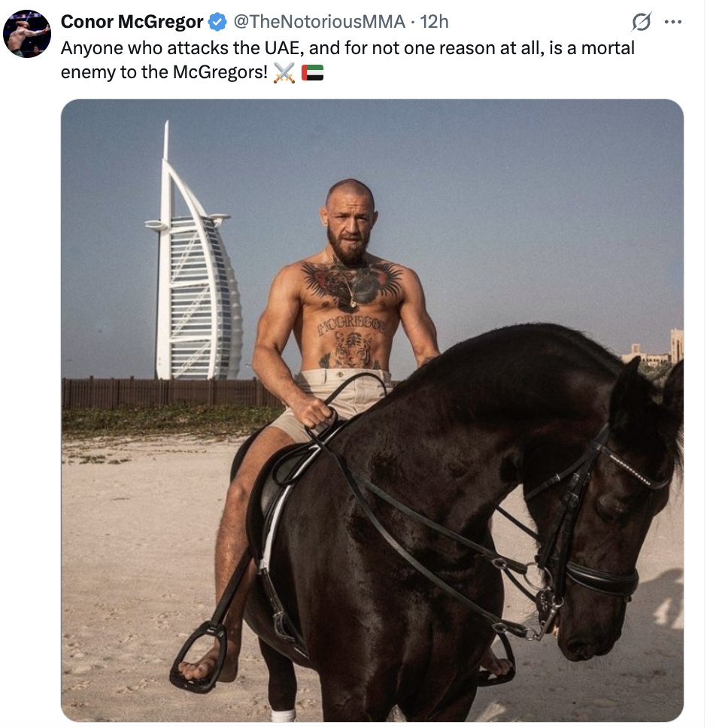
Task: Click the 12h post timestamp
Action: tap(434, 22)
